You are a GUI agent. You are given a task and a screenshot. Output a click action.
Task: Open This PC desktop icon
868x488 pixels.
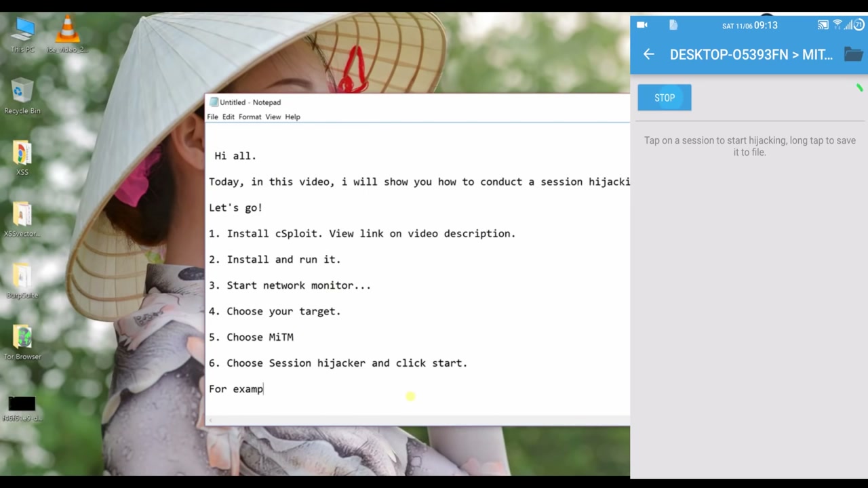[22, 34]
